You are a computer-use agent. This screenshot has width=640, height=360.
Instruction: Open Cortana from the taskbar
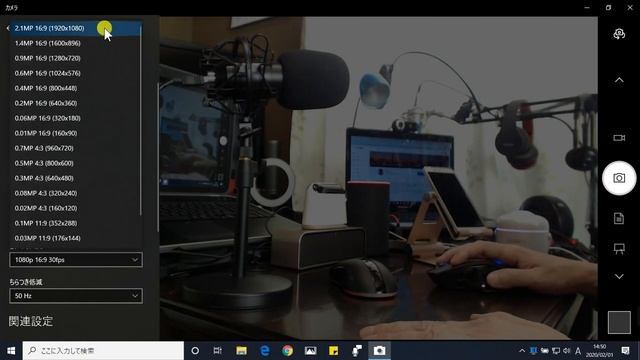(x=195, y=351)
